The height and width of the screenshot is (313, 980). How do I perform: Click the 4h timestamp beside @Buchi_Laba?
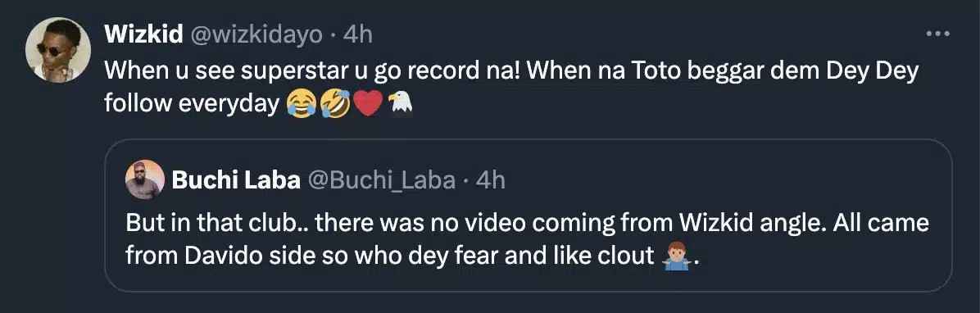coord(491,180)
